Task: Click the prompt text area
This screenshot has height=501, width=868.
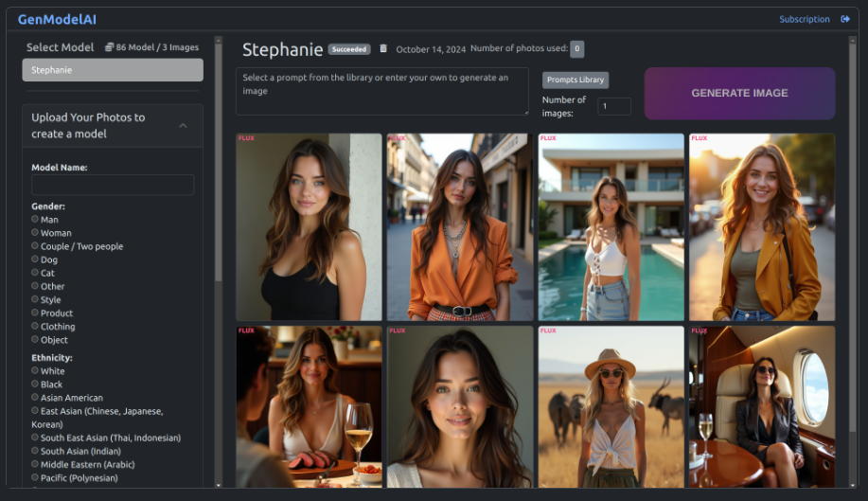Action: pos(382,91)
